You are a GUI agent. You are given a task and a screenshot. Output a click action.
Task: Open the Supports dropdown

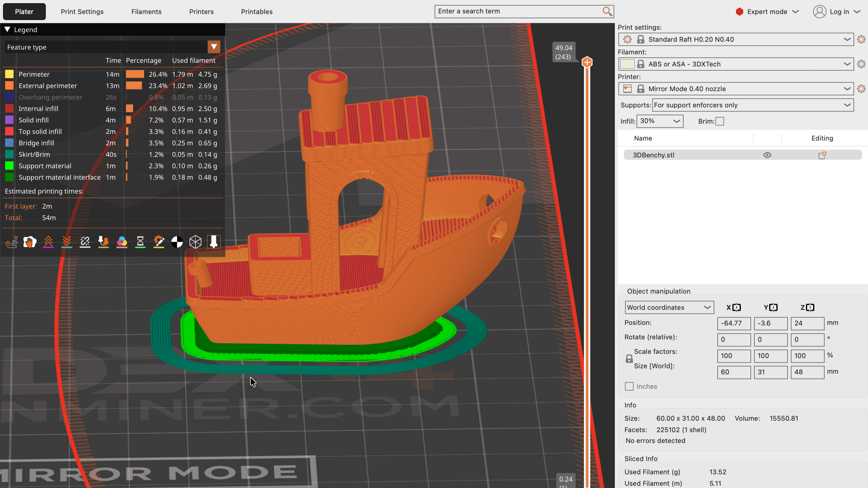point(753,105)
